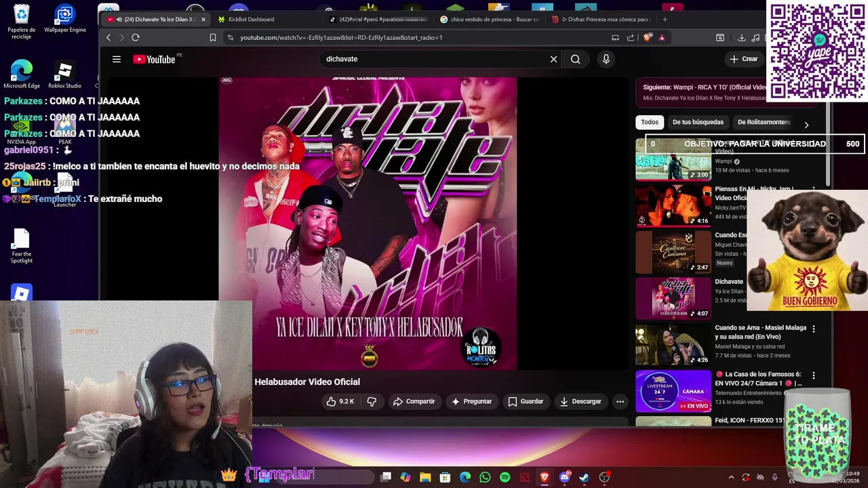Screen dimensions: 868x488
Task: Open Brave Rewards triangle icon
Action: tap(662, 38)
